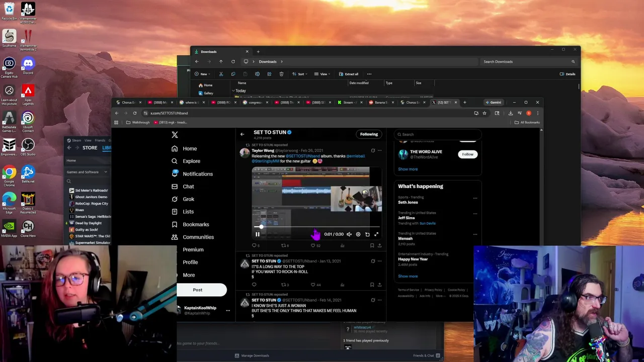Follow THE WORD ALIVE
644x362 pixels.
tap(467, 154)
